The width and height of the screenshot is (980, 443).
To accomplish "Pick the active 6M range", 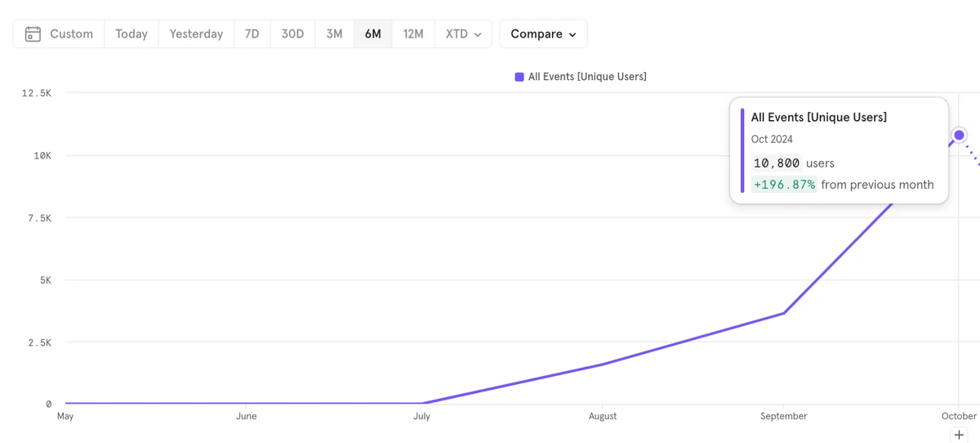I will (373, 34).
